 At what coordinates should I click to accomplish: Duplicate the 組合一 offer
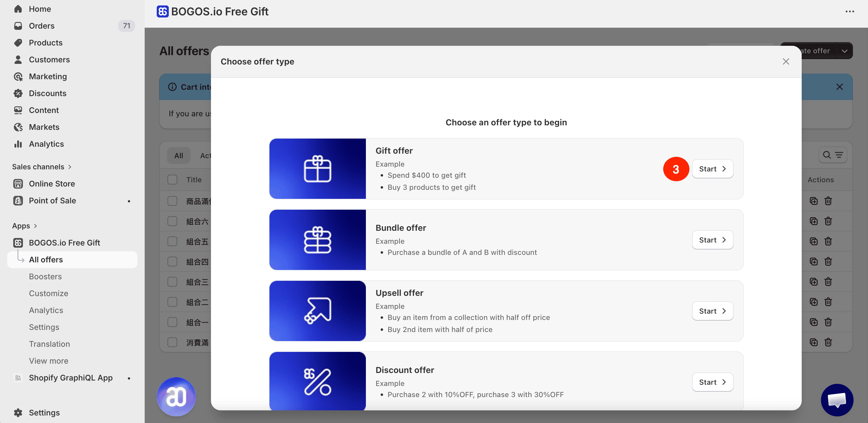tap(813, 322)
